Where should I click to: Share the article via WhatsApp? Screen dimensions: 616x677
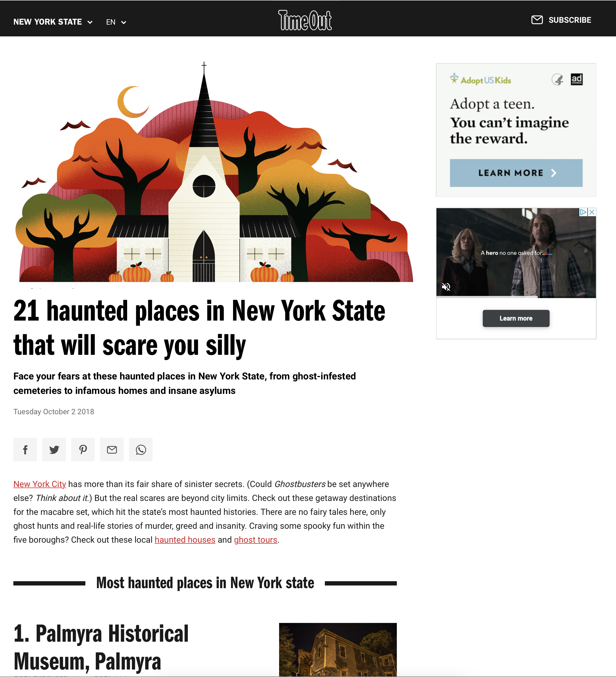[141, 449]
